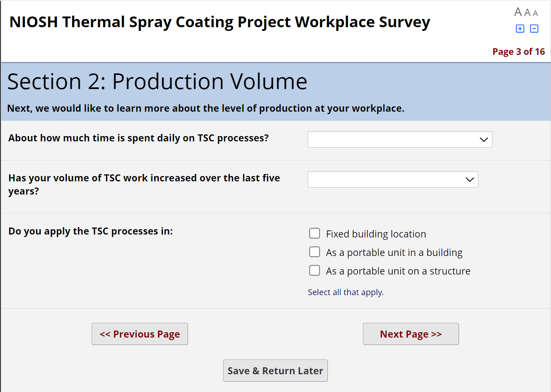Click the 'Select all that apply.' note
This screenshot has width=551, height=392.
346,292
